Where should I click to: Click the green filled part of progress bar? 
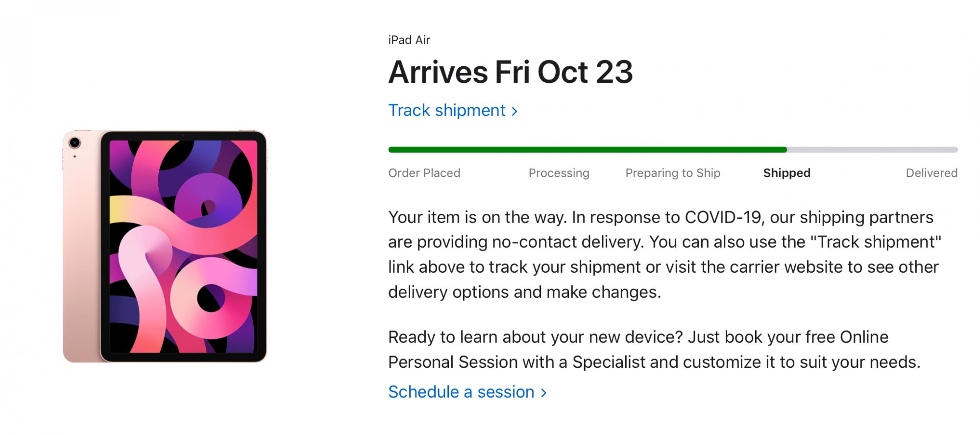[x=587, y=150]
